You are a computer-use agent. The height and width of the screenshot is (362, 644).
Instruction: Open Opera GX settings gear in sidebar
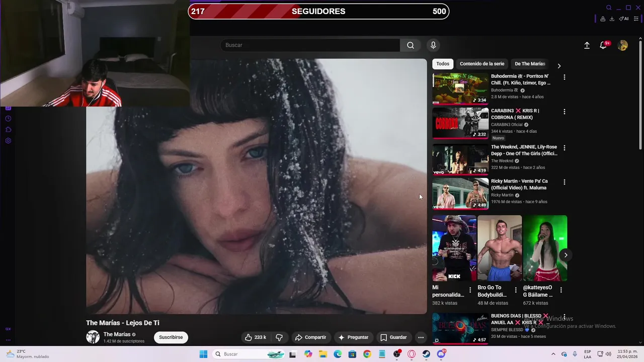(8, 141)
